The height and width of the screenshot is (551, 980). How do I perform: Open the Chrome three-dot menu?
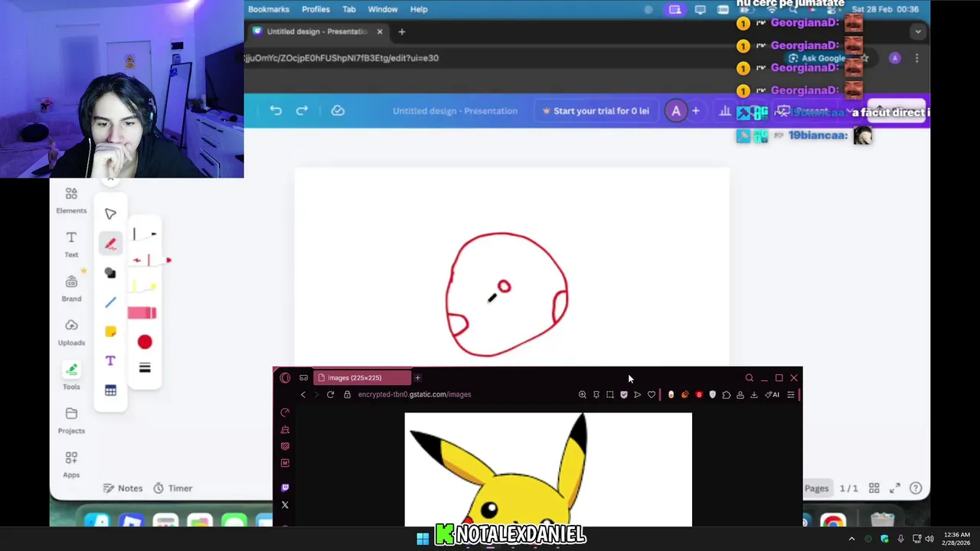(x=917, y=58)
